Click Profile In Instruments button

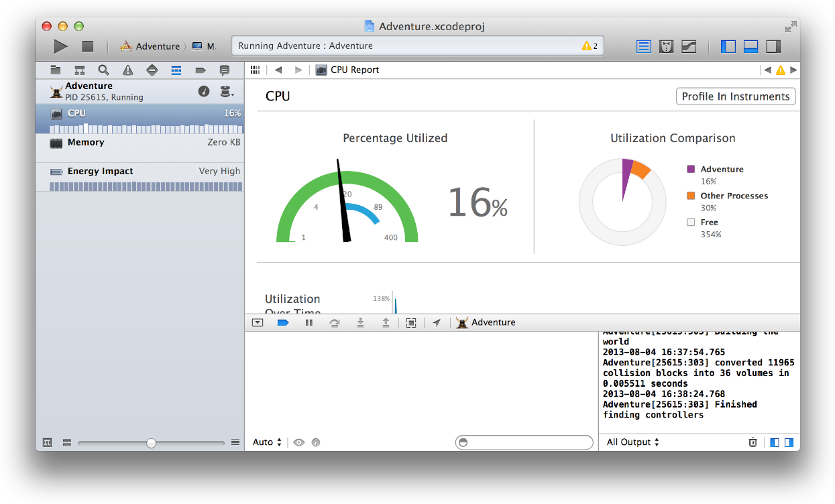click(x=736, y=97)
